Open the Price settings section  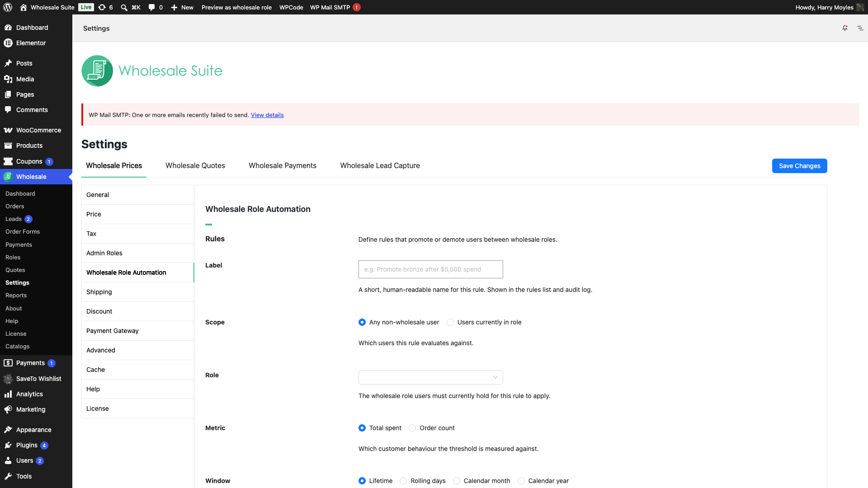point(137,214)
